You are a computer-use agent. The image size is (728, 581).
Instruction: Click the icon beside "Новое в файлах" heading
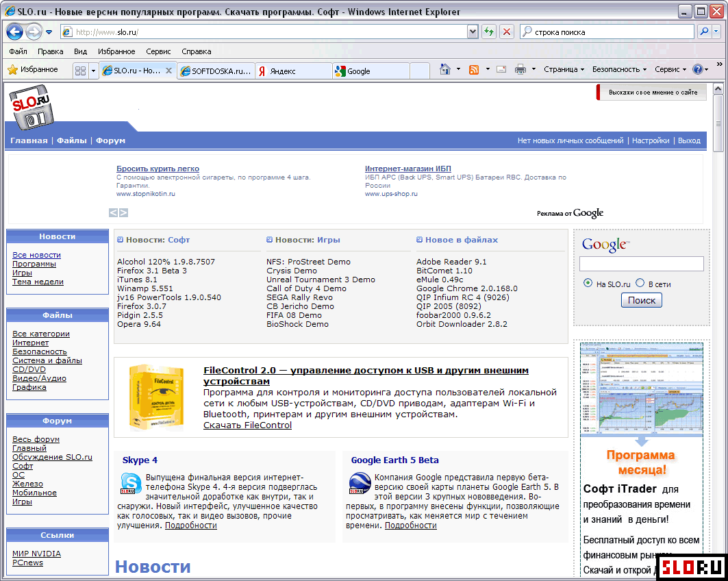pyautogui.click(x=419, y=240)
